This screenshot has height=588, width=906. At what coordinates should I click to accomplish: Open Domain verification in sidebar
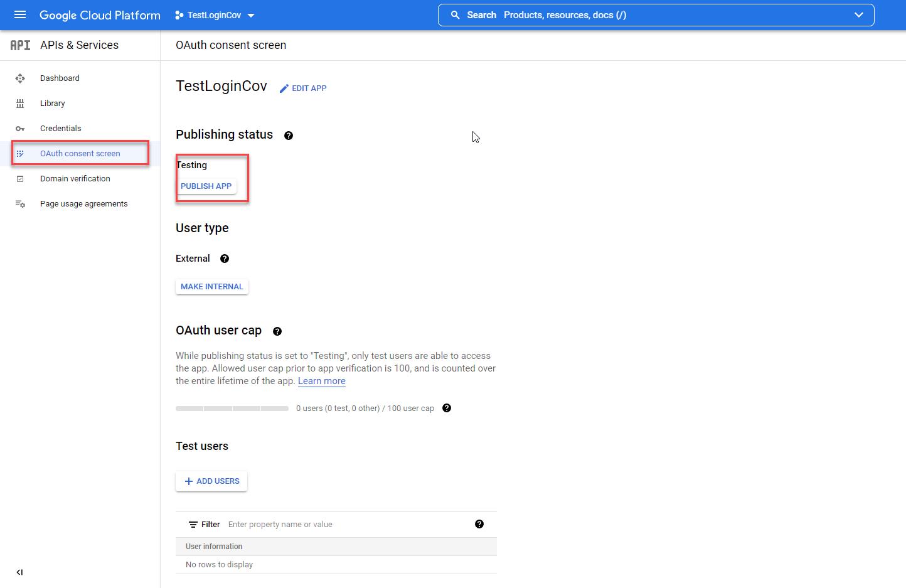[75, 179]
